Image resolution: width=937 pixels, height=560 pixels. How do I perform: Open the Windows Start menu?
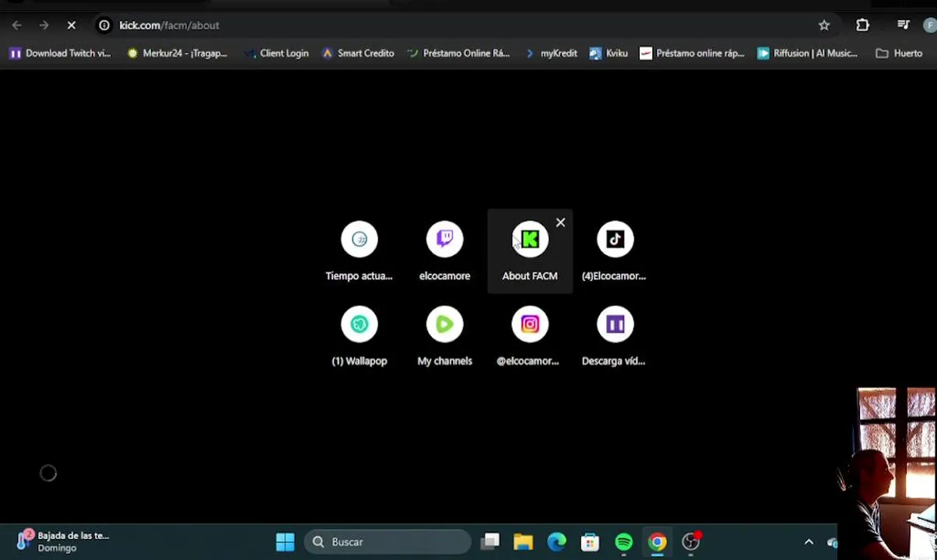tap(285, 542)
